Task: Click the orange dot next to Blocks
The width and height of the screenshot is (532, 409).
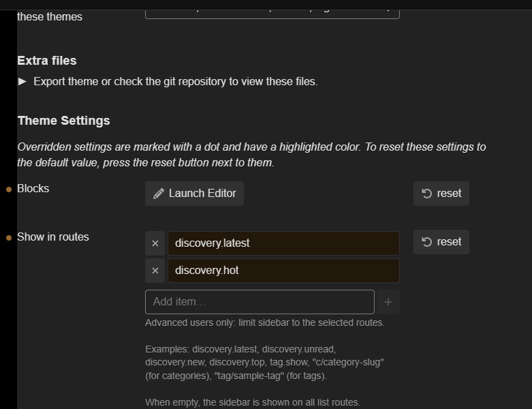Action: [x=9, y=190]
